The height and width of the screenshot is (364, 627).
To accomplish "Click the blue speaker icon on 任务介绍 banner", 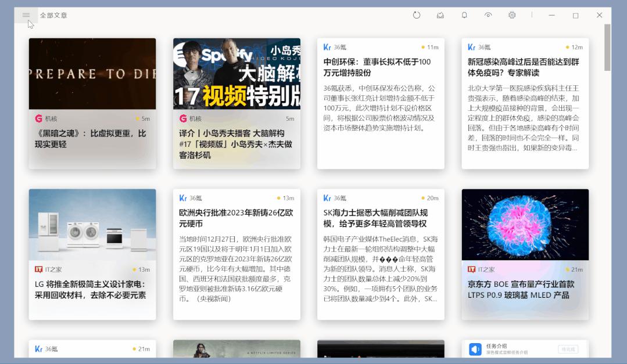I will coord(474,348).
